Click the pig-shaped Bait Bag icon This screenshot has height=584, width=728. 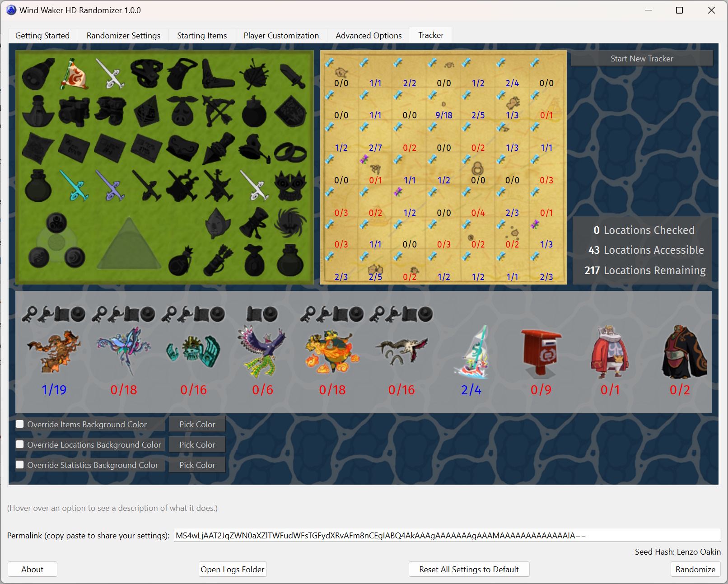coord(182,111)
